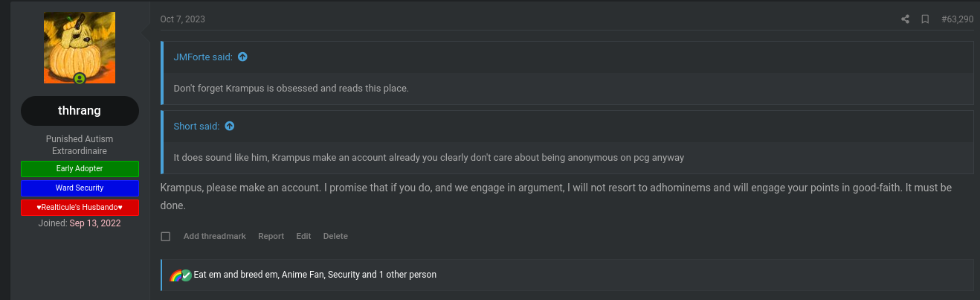Click the share icon for this post
Viewport: 980px width, 300px height.
coord(905,19)
